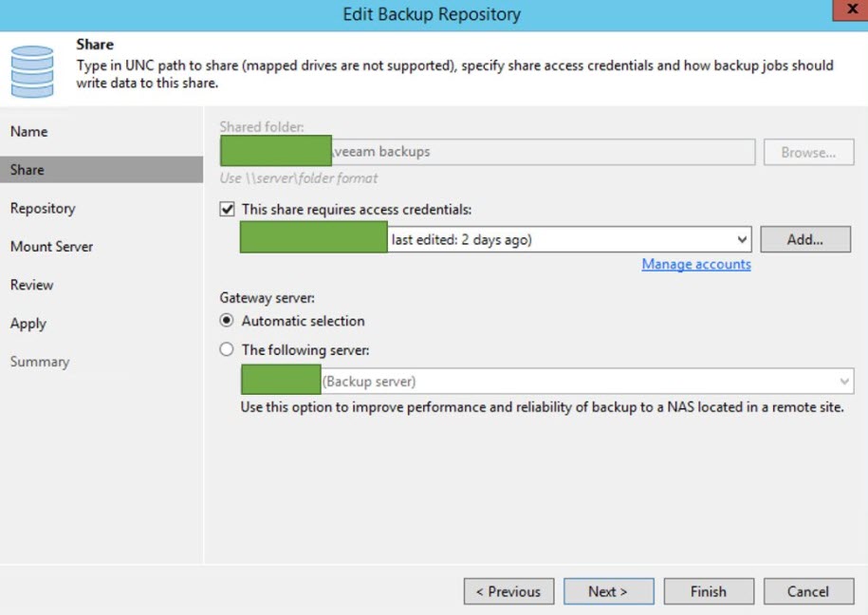
Task: Toggle 'This share requires access credentials' checkbox
Action: click(x=228, y=210)
